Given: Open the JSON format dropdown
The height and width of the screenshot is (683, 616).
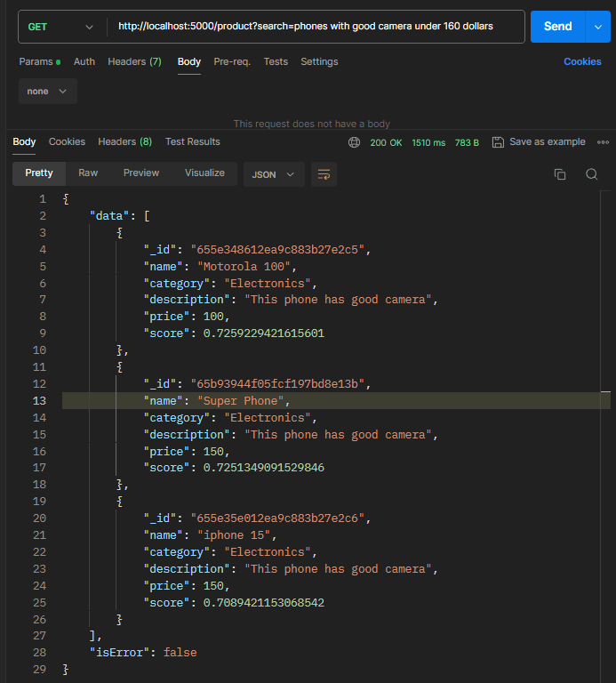Looking at the screenshot, I should click(x=274, y=174).
